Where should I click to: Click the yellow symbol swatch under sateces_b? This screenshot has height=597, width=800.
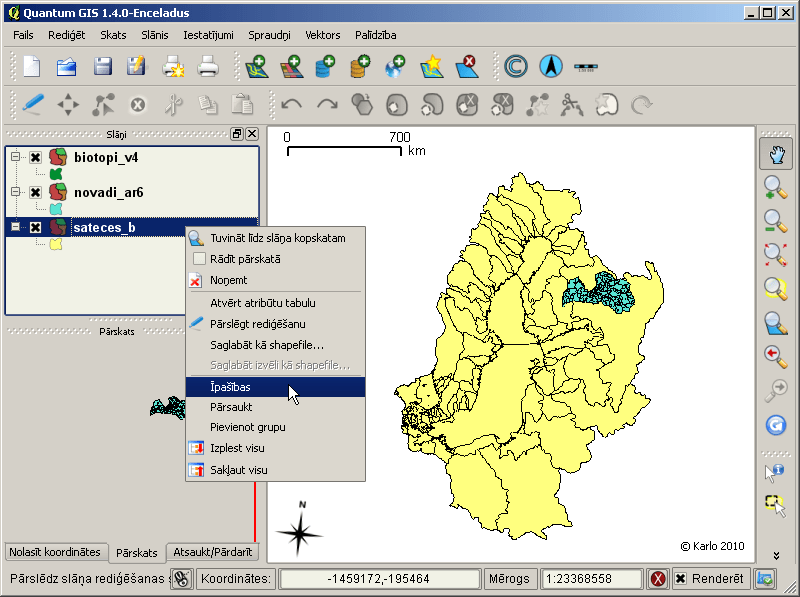56,244
